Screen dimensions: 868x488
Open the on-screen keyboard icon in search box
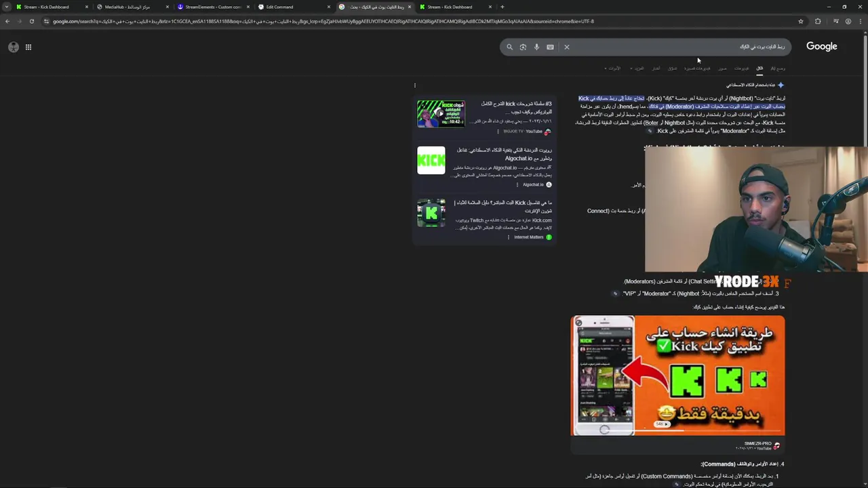click(x=550, y=47)
